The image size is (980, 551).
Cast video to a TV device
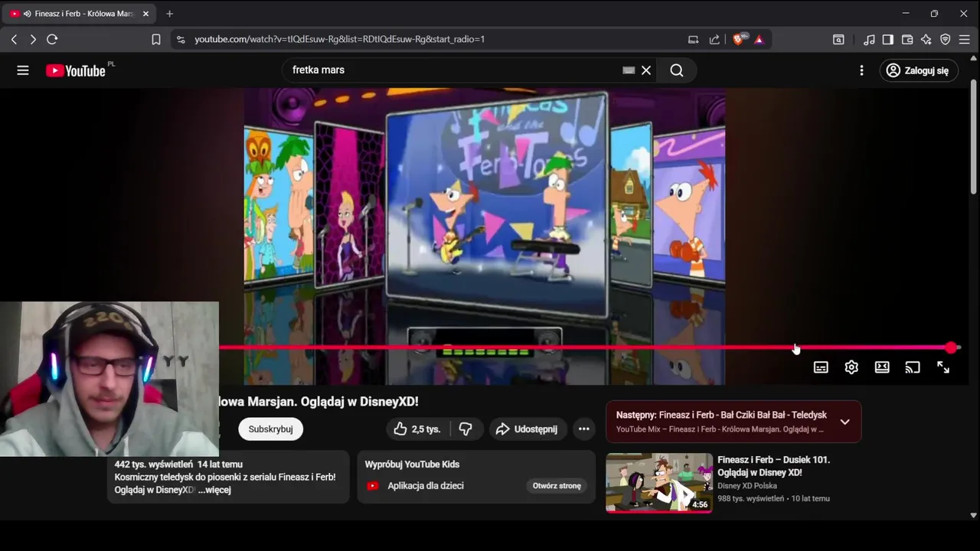coord(913,367)
